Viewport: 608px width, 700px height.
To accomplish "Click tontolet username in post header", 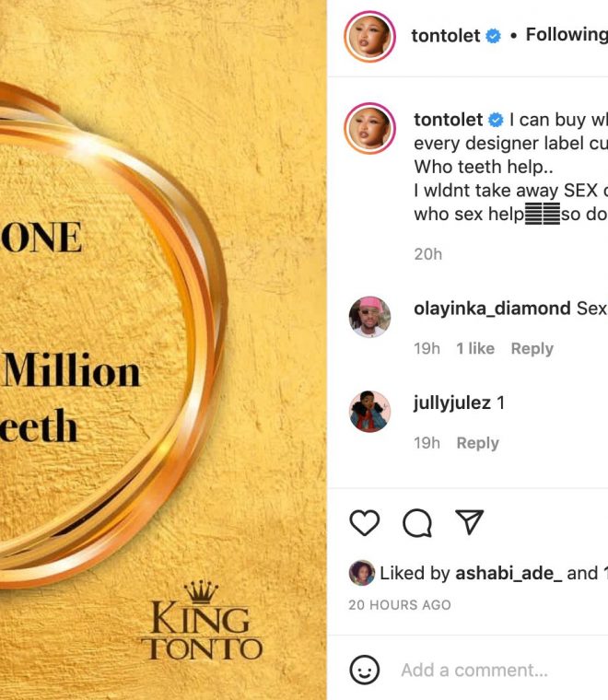I will tap(446, 36).
